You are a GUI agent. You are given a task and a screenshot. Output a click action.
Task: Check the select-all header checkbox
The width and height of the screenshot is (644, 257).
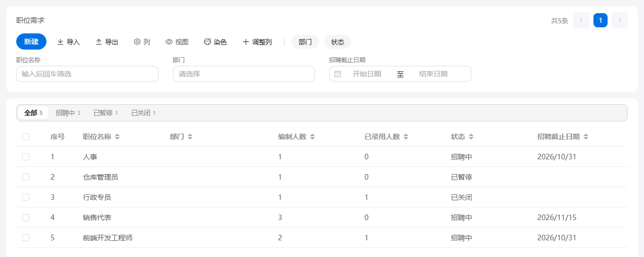pyautogui.click(x=26, y=137)
